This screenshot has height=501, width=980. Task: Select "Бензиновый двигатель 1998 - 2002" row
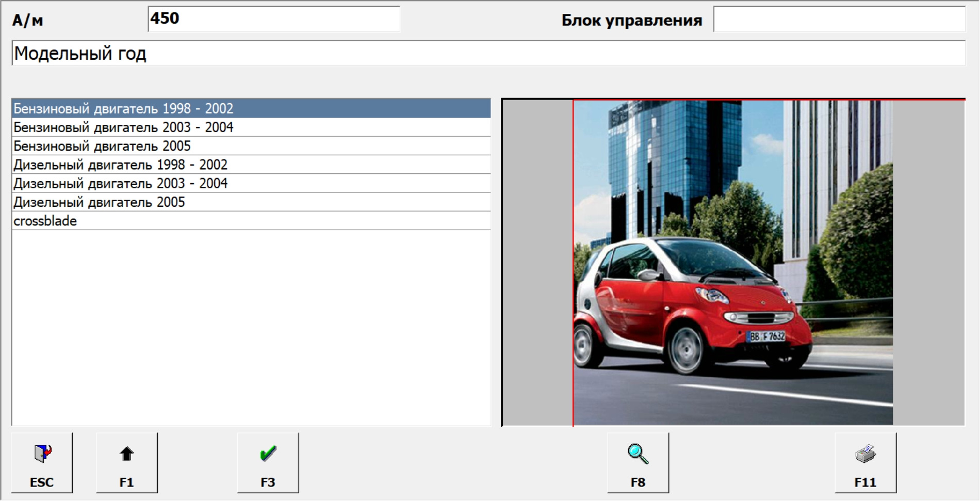point(251,108)
